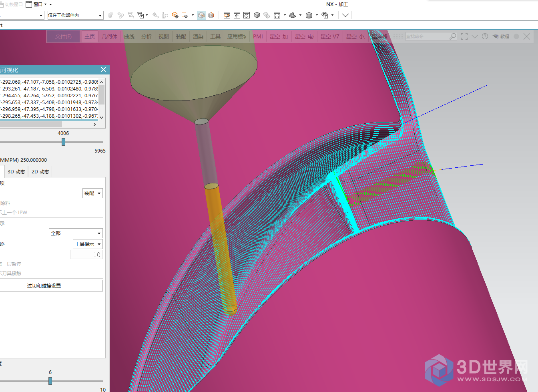Click the horizontal scrollbar right arrow
This screenshot has height=392, width=538.
[x=95, y=125]
